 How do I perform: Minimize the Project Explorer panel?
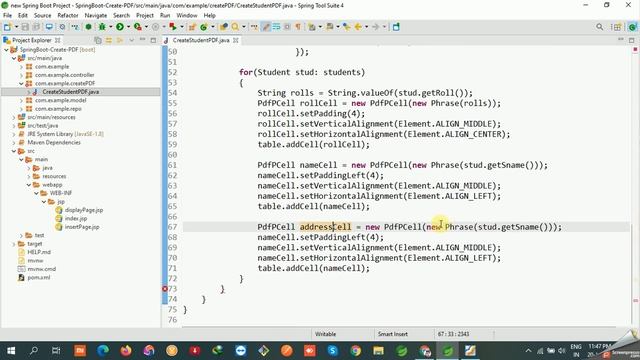coord(142,40)
